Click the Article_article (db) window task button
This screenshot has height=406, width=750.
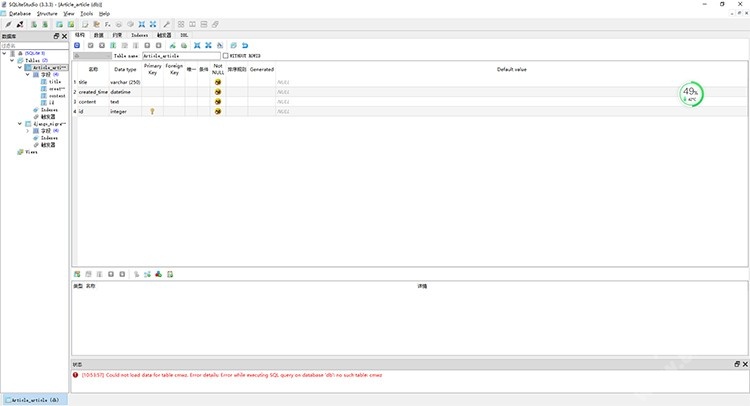[34, 400]
